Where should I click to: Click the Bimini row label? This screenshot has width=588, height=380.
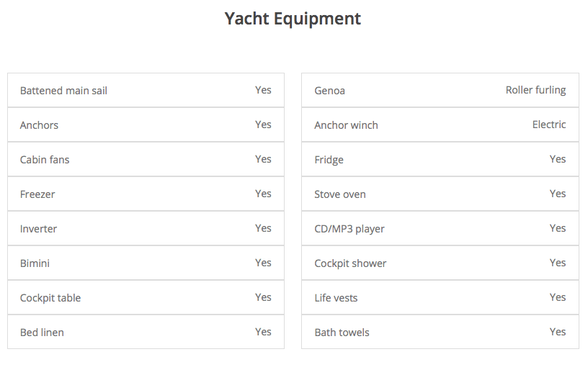point(35,263)
